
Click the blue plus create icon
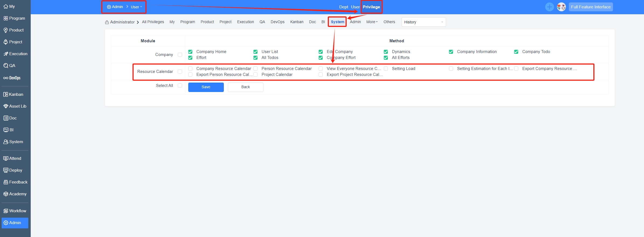[549, 7]
